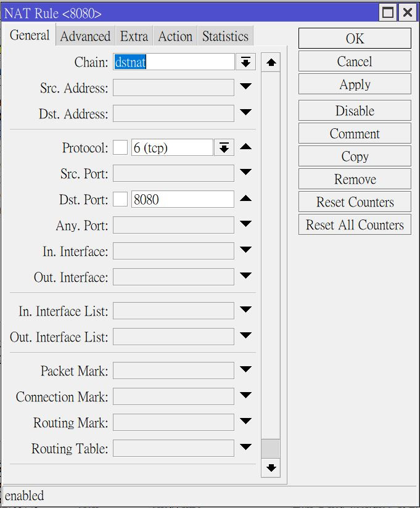Click the vertical scrollbar thumb
420x508 pixels.
coord(271,448)
